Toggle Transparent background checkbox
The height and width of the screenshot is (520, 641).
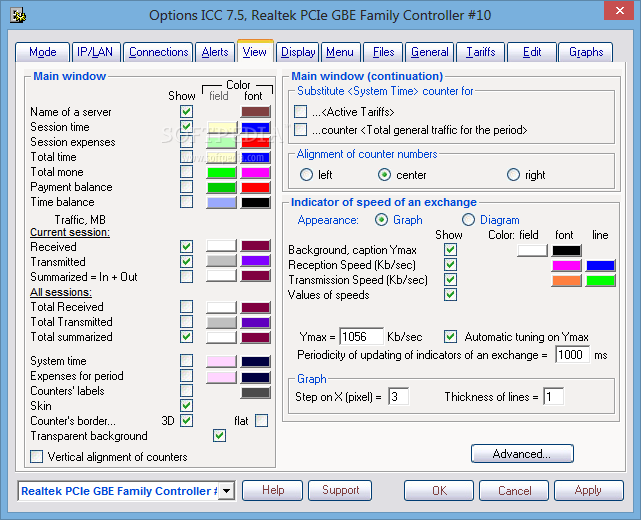coord(220,435)
